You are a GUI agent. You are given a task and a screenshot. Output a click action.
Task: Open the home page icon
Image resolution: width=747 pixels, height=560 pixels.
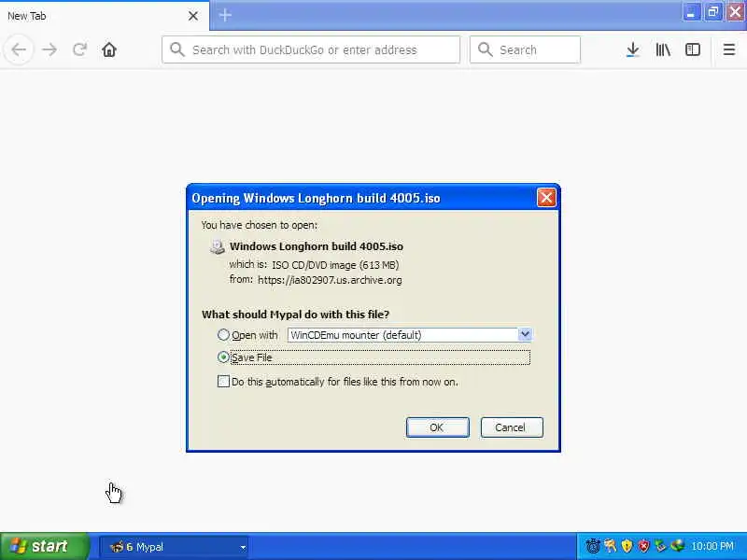pyautogui.click(x=109, y=49)
